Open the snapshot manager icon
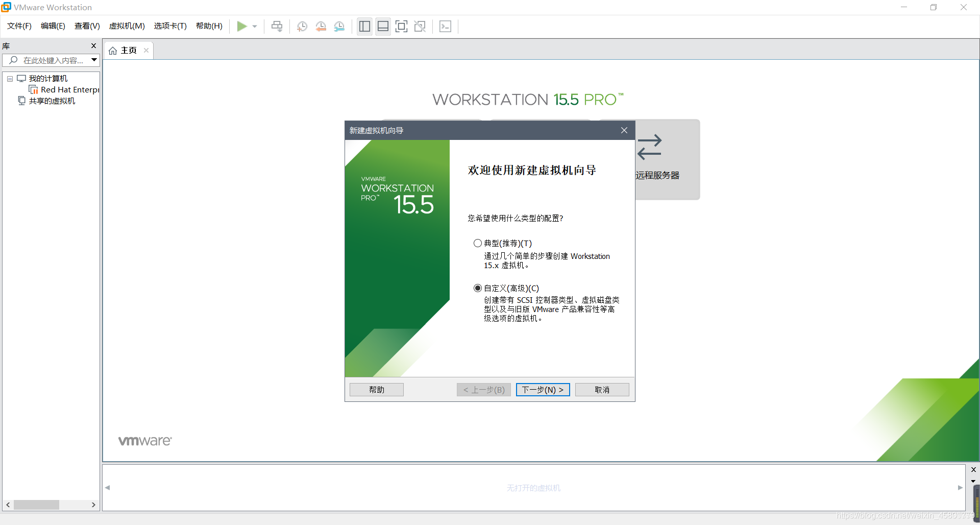This screenshot has height=525, width=980. (x=339, y=26)
